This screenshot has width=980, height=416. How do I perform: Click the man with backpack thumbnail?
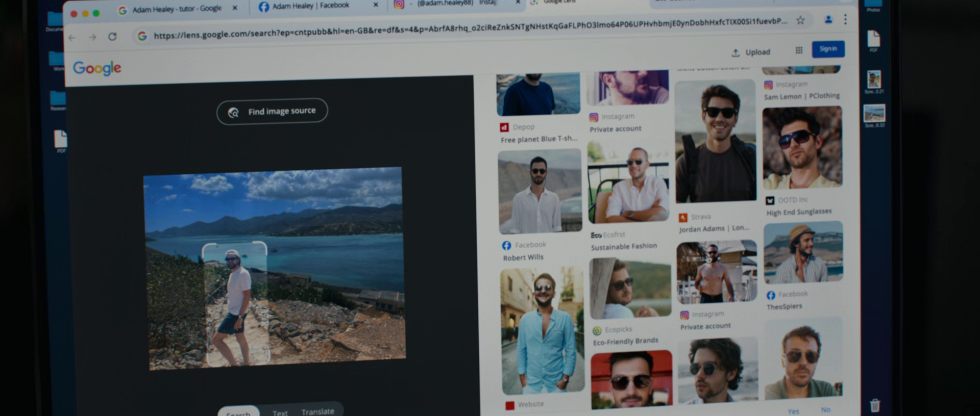pyautogui.click(x=715, y=141)
